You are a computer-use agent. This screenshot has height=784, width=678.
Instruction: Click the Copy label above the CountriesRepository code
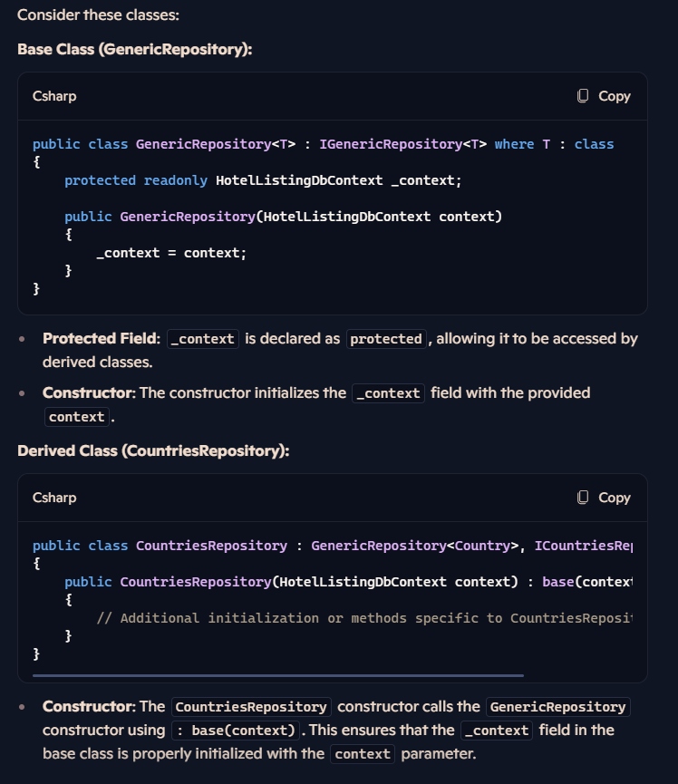tap(615, 498)
